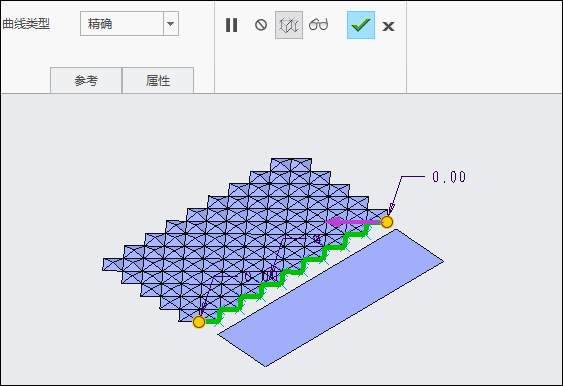This screenshot has height=386, width=563.
Task: Click the magenta direction arrow
Action: (353, 222)
